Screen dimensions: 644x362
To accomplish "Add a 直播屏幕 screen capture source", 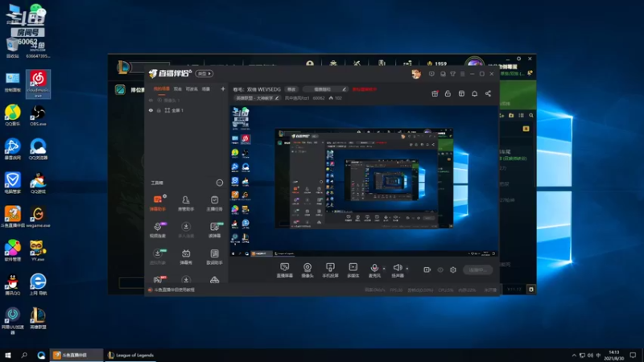I will (x=285, y=270).
